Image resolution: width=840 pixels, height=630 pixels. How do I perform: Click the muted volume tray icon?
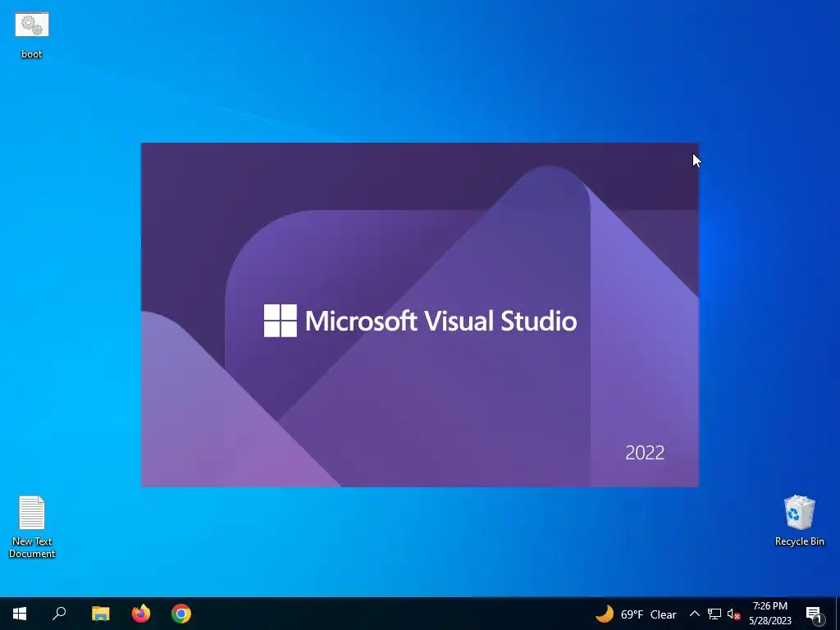pyautogui.click(x=733, y=614)
